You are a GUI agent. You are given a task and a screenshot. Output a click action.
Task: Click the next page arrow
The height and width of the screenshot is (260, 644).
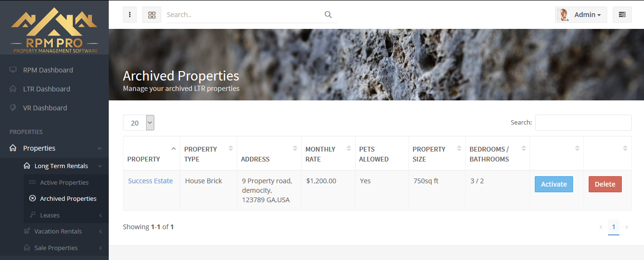tap(627, 227)
